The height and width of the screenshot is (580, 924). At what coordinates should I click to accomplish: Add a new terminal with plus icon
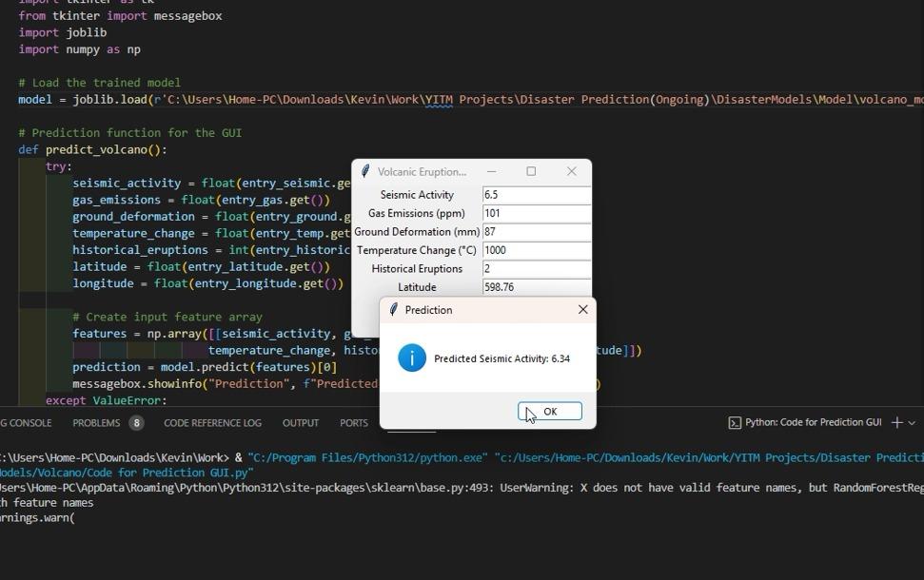coord(897,422)
